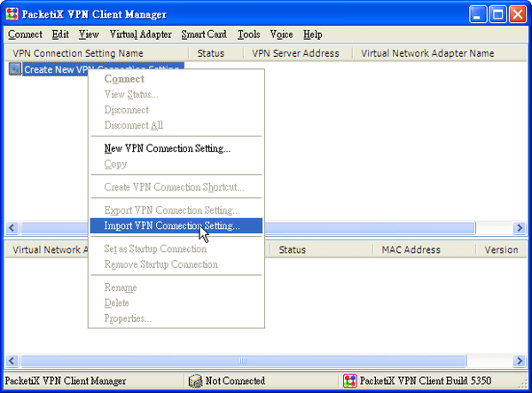The height and width of the screenshot is (393, 532).
Task: Click PacketiX VPN Client Build 5350 text
Action: click(x=426, y=381)
